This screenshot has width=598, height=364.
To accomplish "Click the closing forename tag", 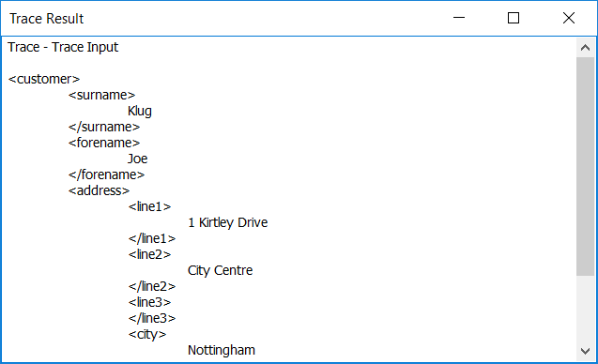I will tap(106, 174).
